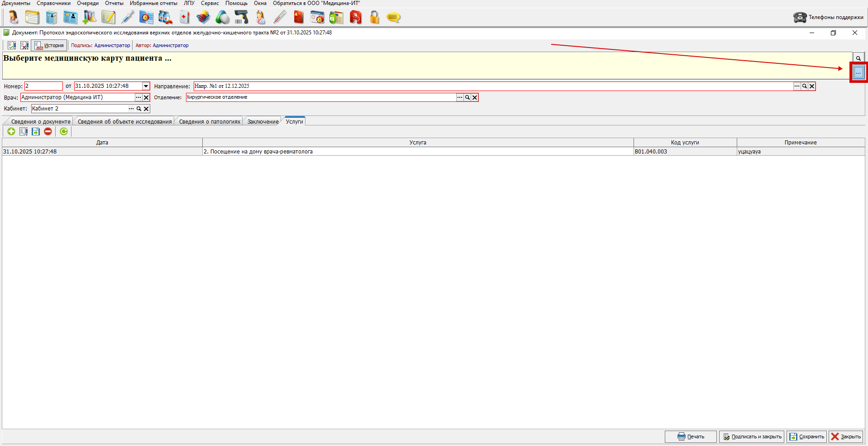Click ellipsis button to select patient card
This screenshot has width=868, height=446.
point(858,72)
